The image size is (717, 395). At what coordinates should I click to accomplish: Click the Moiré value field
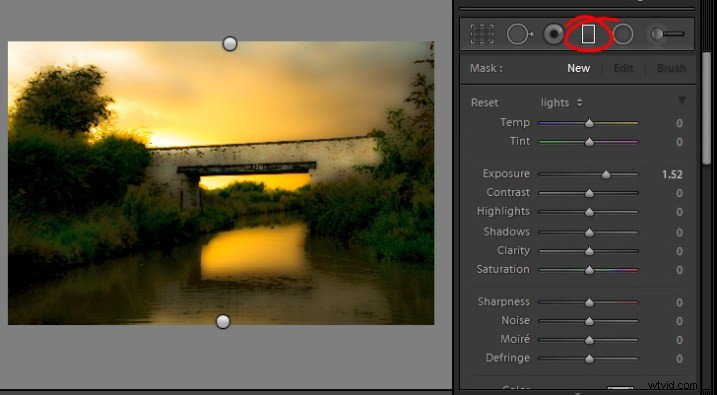click(680, 340)
